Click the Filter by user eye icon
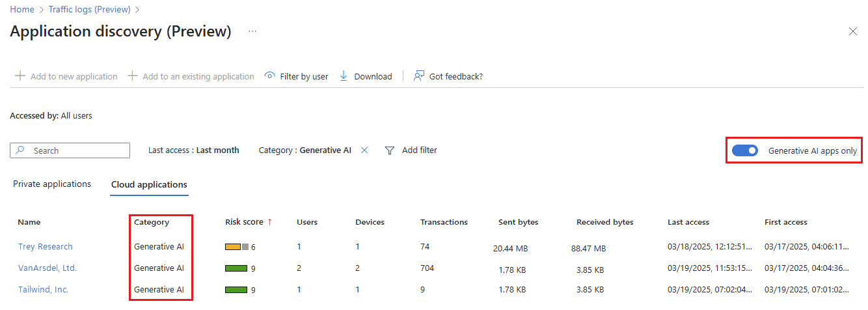The height and width of the screenshot is (310, 868). click(x=270, y=76)
